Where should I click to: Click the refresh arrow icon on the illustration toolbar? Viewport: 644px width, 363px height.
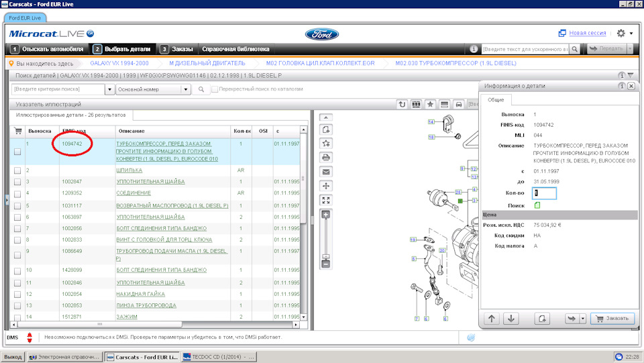click(402, 104)
